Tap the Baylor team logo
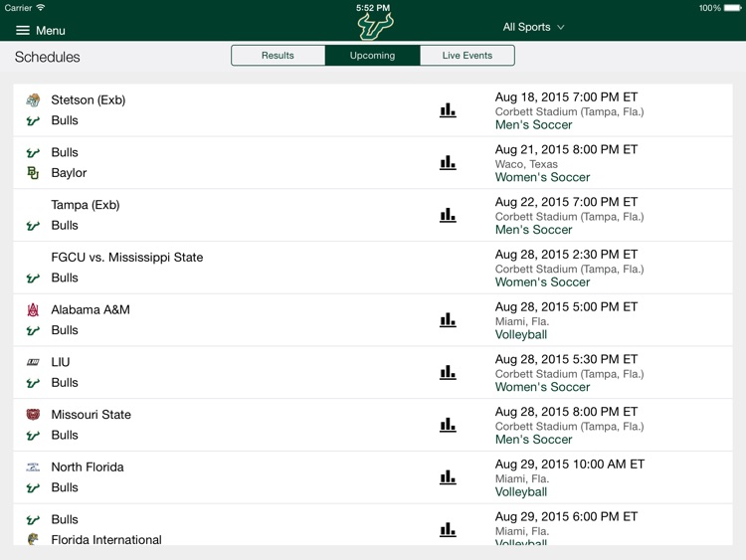 click(x=33, y=173)
